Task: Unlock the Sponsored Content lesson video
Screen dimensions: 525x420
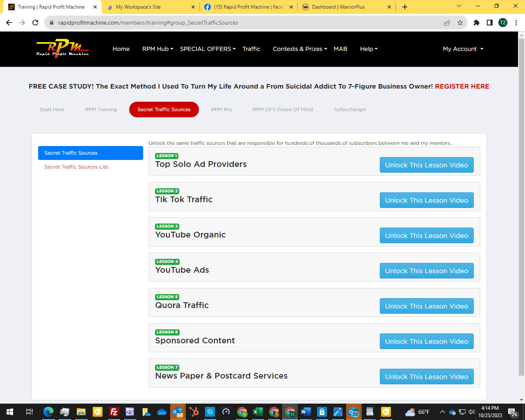Action: (427, 341)
